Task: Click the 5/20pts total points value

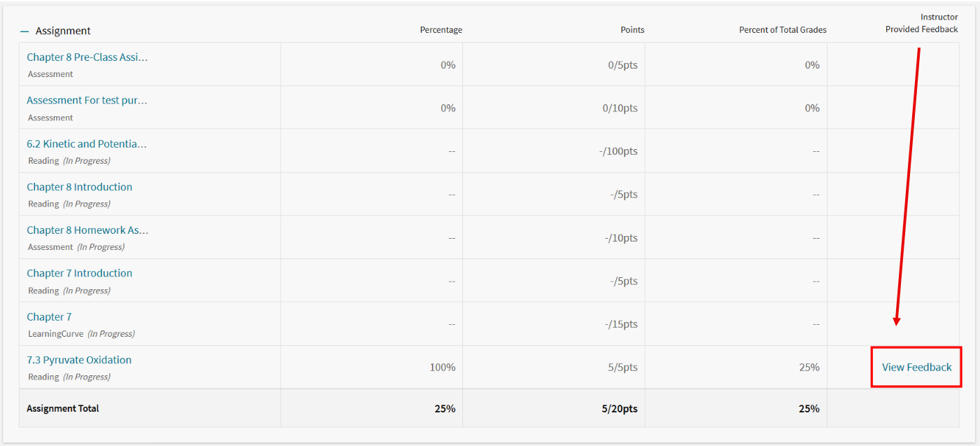Action: click(620, 408)
